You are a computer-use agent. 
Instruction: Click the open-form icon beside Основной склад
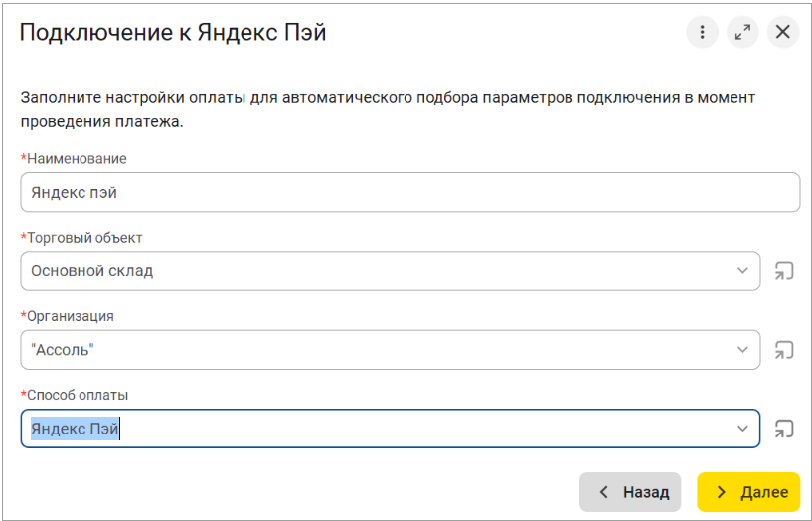pyautogui.click(x=784, y=271)
